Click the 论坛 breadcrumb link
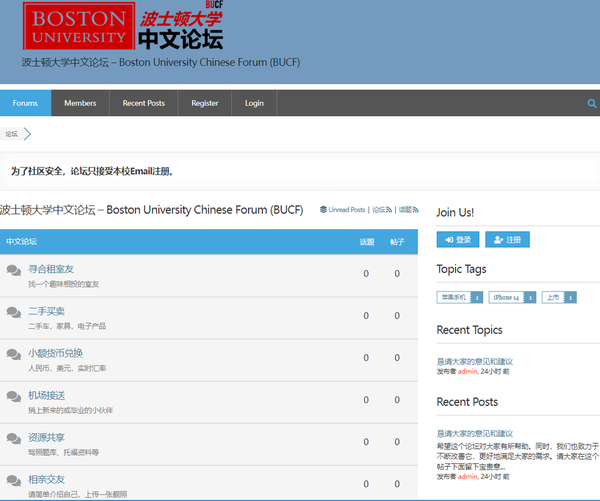This screenshot has width=600, height=501. (x=11, y=134)
